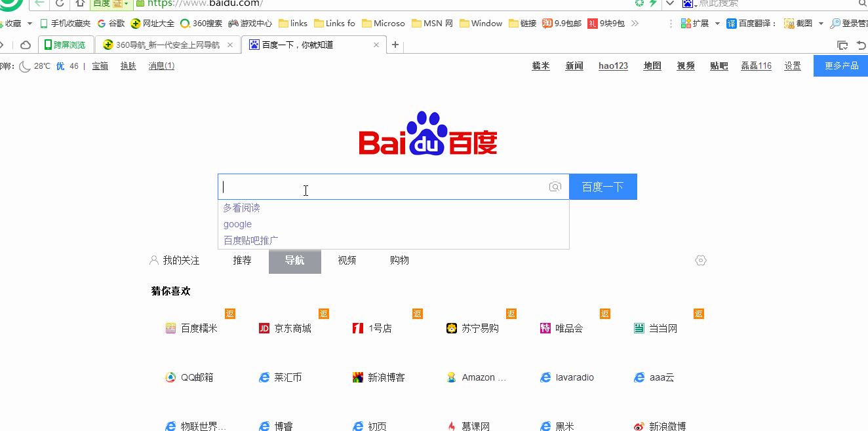Image resolution: width=868 pixels, height=431 pixels.
Task: Close the 360导航 tab
Action: coord(230,45)
